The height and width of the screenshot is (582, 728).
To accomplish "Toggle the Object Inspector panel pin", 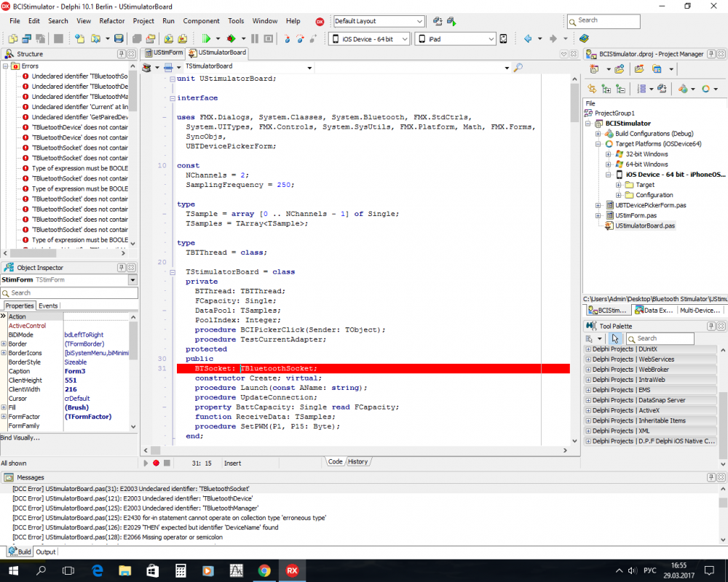I will coord(122,267).
